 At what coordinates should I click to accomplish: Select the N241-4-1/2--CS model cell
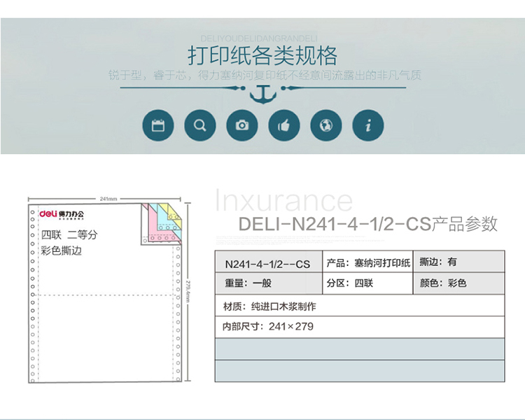267,264
